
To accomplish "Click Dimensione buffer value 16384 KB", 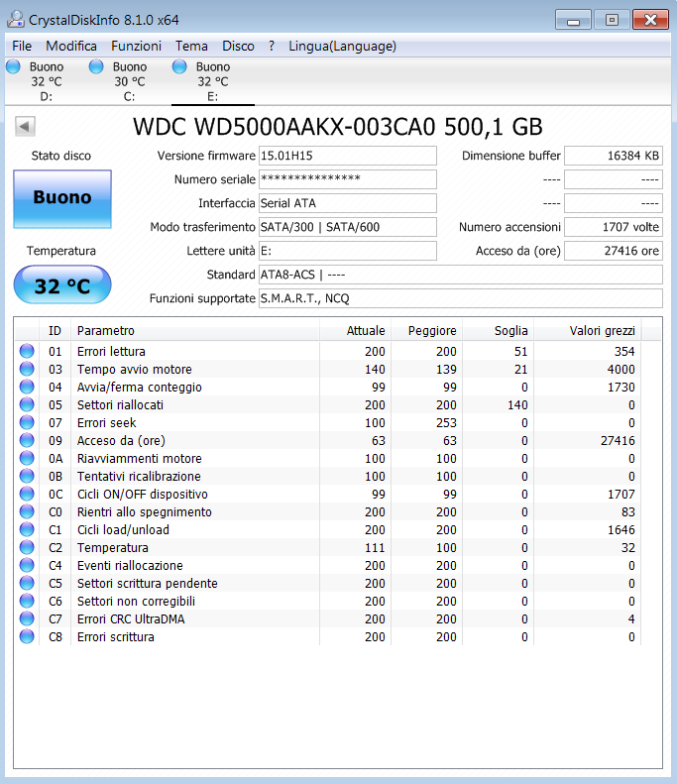I will point(614,156).
